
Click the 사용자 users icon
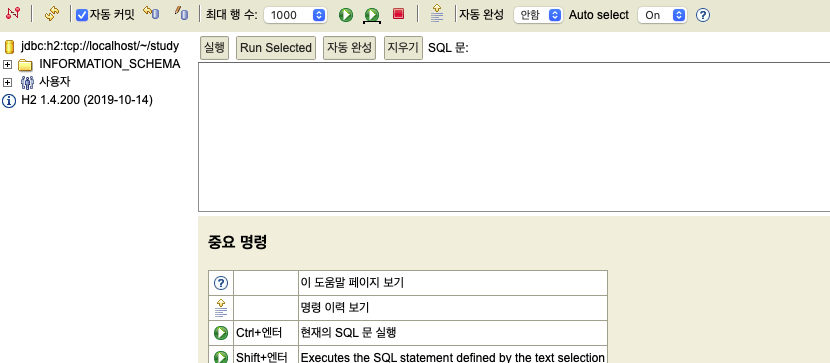point(27,83)
